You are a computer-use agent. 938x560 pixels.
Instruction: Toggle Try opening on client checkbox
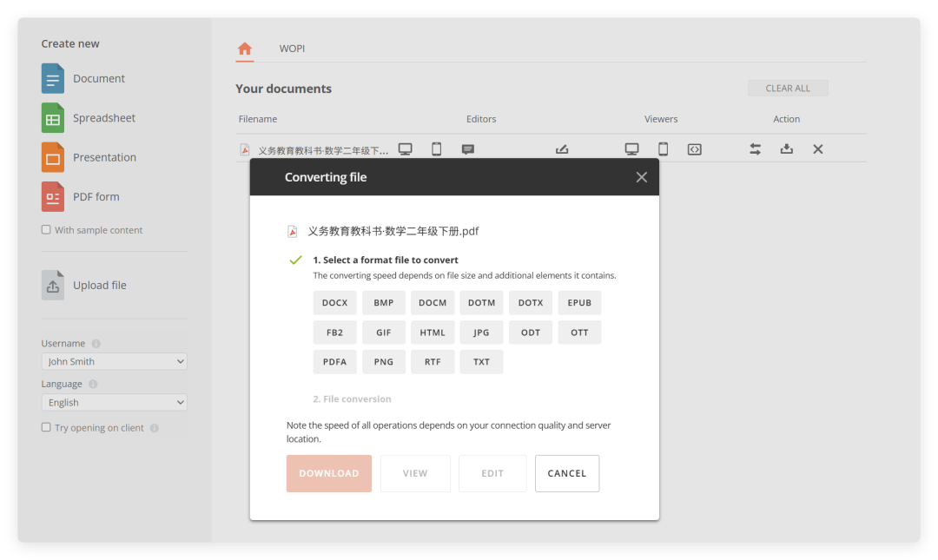tap(46, 427)
